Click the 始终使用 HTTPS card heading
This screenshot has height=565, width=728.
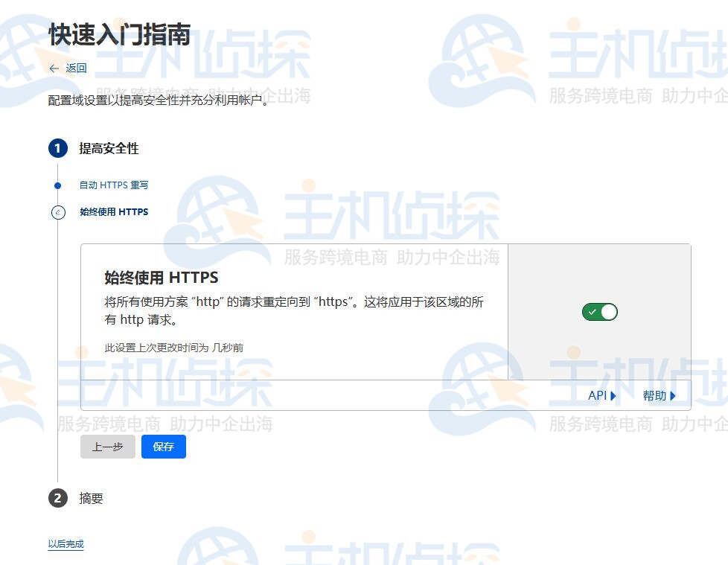click(x=162, y=278)
